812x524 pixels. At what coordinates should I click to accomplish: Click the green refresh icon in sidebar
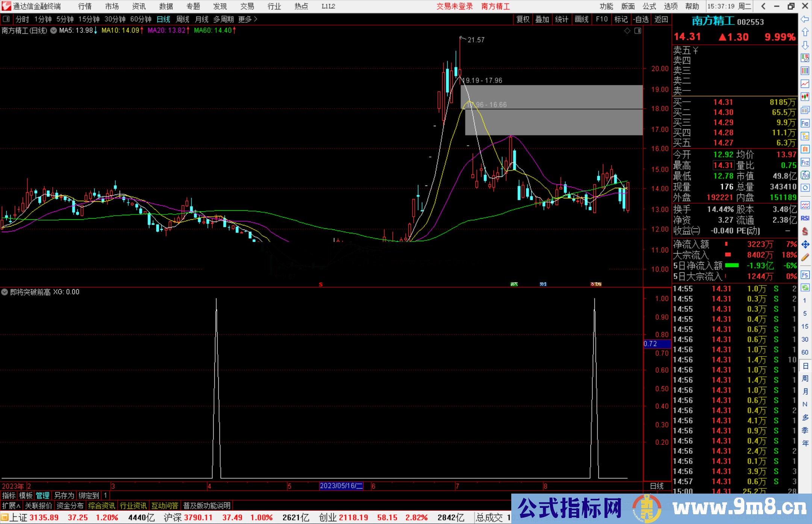click(805, 288)
